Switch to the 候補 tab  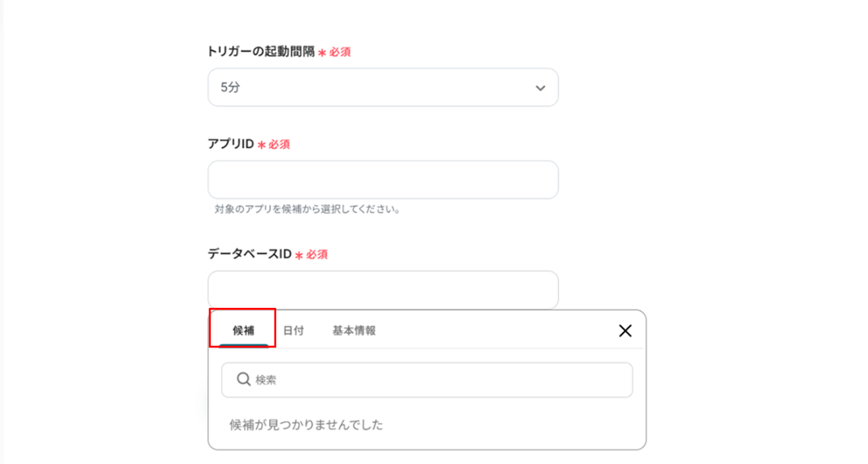pos(243,330)
